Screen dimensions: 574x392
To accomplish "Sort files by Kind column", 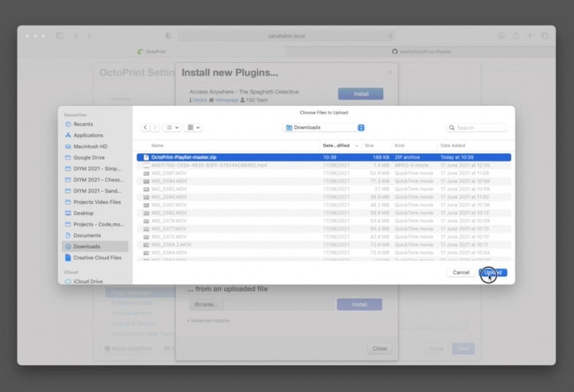I will [x=399, y=145].
